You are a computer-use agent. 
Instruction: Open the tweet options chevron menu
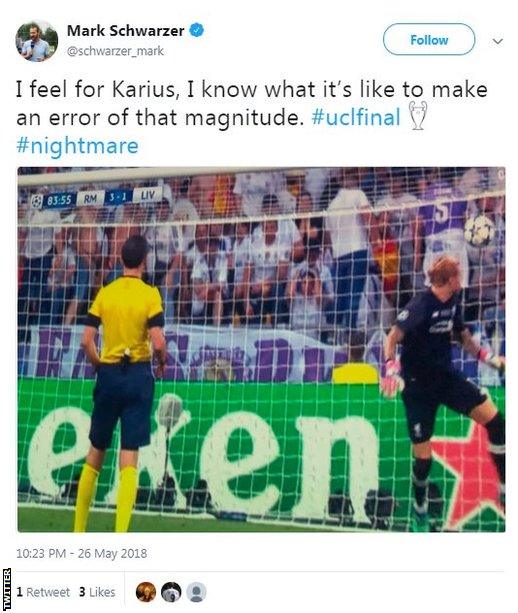497,41
